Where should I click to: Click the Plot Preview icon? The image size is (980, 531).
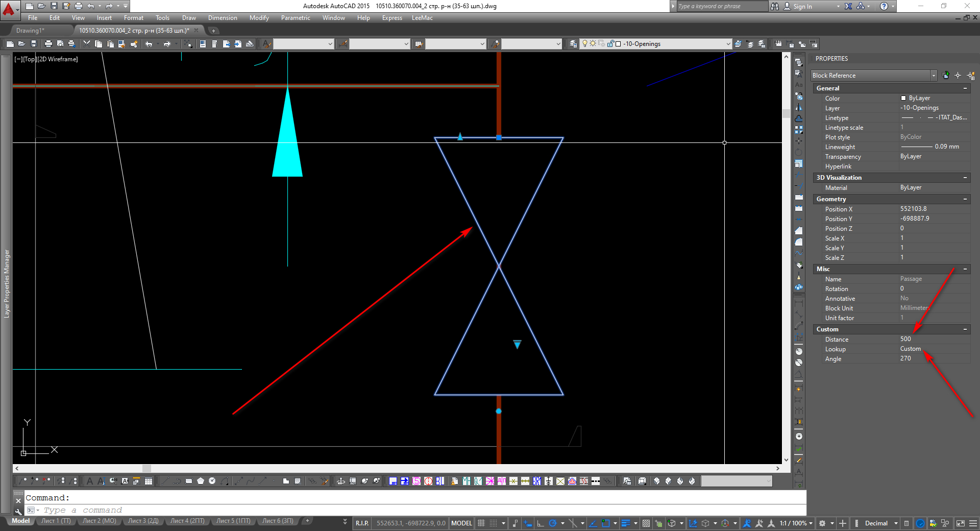click(x=60, y=44)
